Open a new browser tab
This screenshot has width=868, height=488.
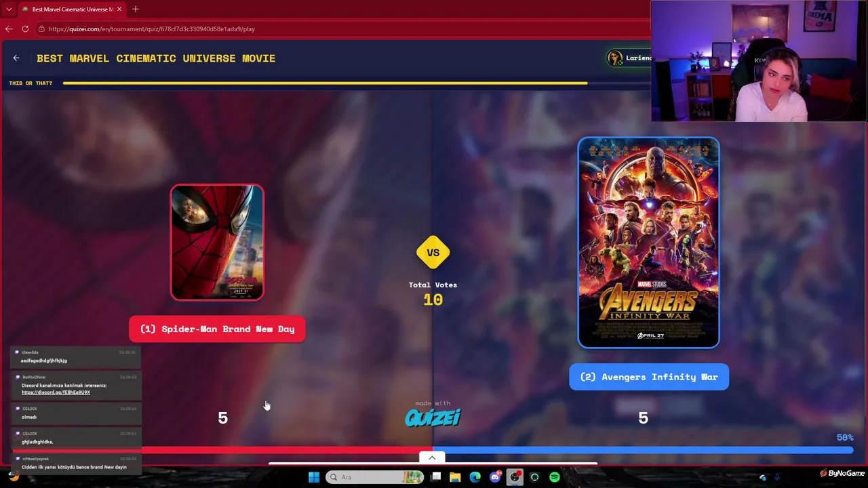tap(136, 9)
